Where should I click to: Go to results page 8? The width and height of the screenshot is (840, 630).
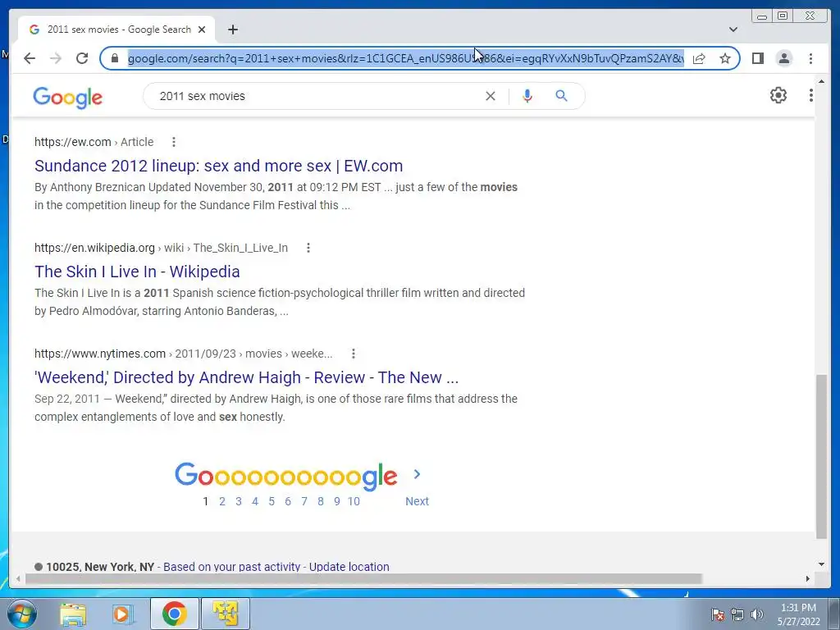pos(321,501)
